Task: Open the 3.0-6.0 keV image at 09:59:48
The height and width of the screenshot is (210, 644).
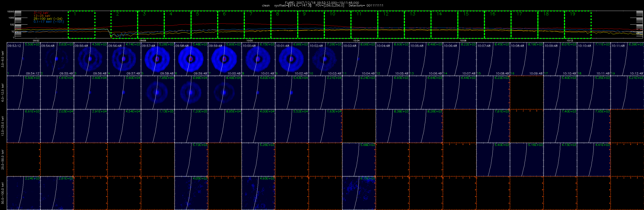Action: point(225,59)
